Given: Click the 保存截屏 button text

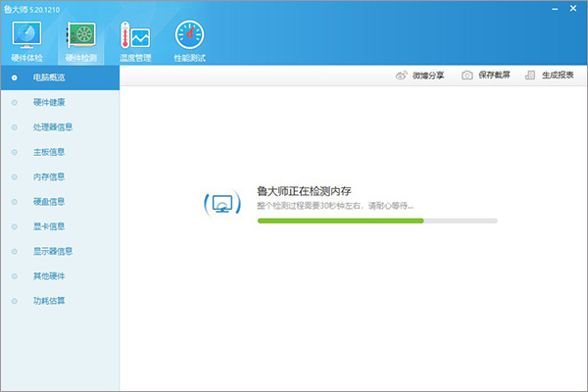Looking at the screenshot, I should [x=494, y=75].
